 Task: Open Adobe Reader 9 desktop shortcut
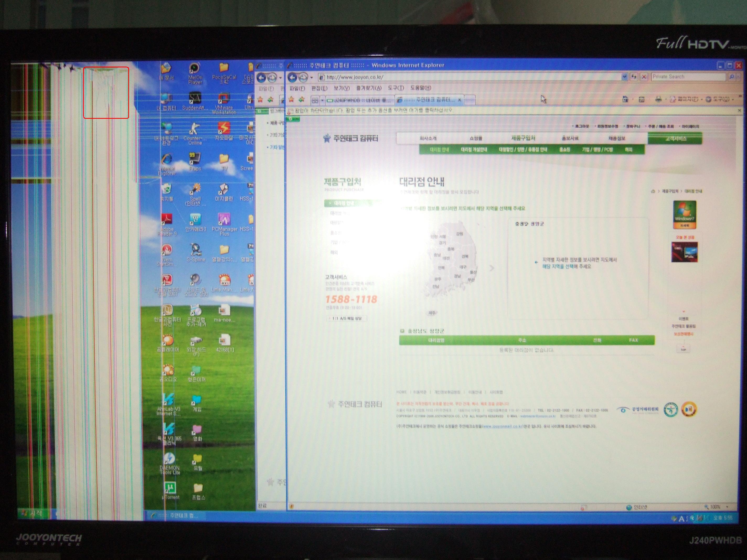tap(167, 225)
